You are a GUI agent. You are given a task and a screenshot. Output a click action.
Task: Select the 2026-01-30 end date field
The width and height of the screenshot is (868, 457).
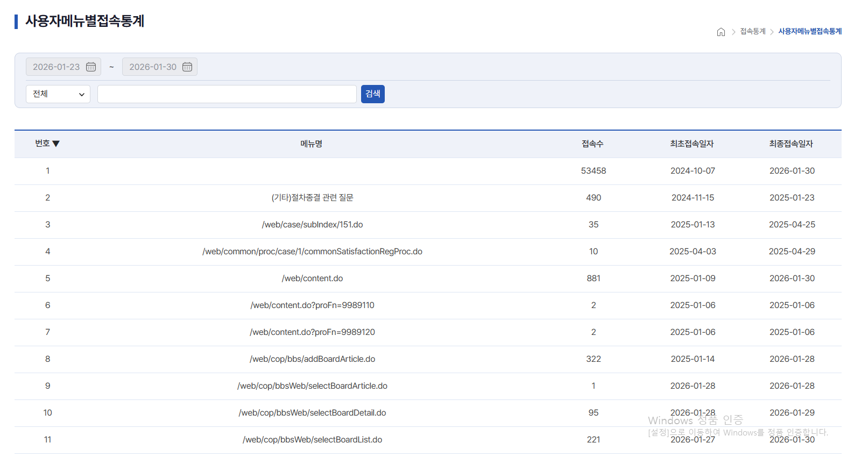click(x=152, y=67)
